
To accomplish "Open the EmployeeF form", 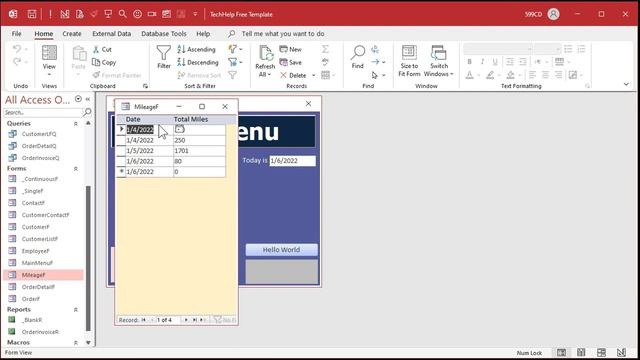I will 35,251.
